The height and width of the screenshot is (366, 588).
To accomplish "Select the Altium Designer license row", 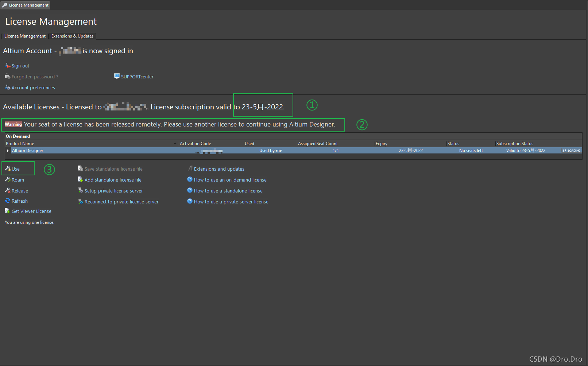I will [294, 151].
